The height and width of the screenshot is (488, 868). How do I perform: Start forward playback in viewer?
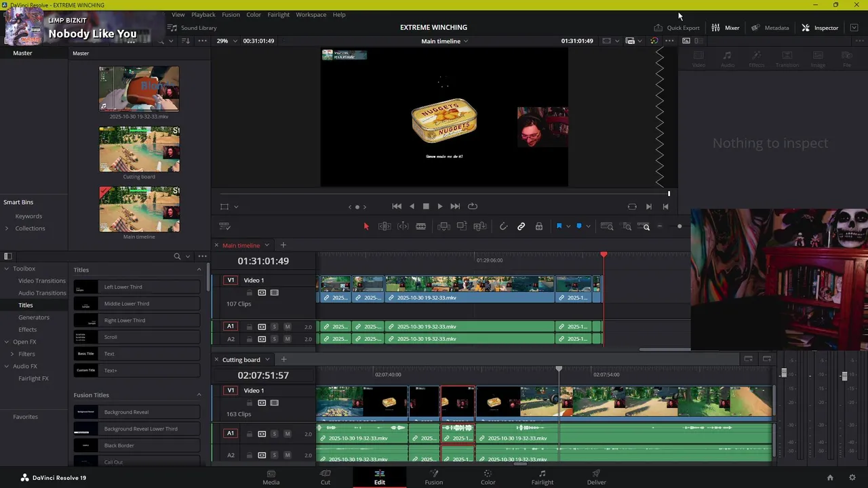pyautogui.click(x=440, y=206)
